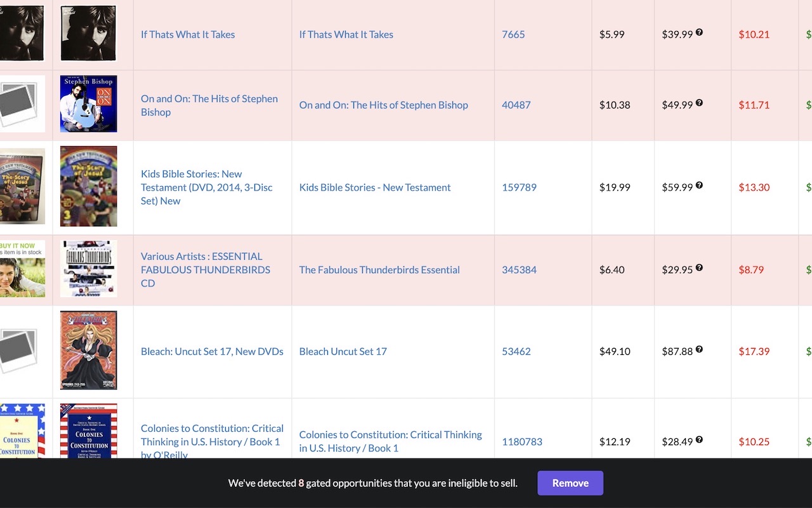Click help icon beside $49.99 price
The height and width of the screenshot is (508, 812).
point(699,103)
